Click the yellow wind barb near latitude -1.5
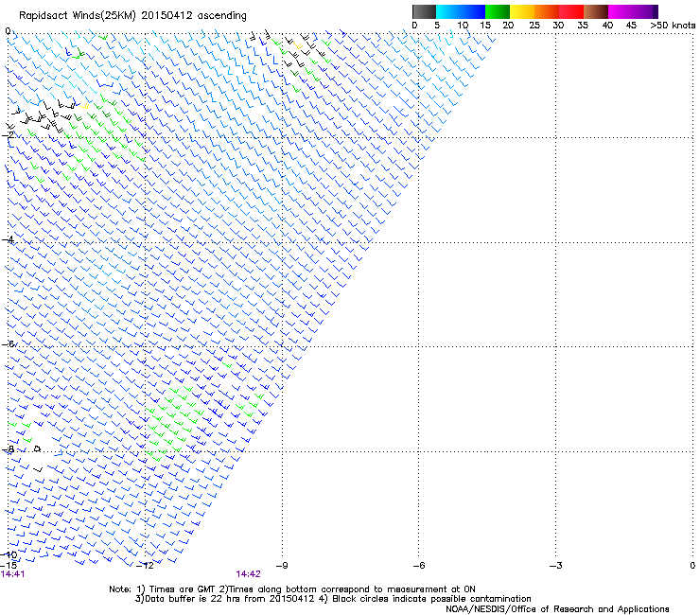Image resolution: width=700 pixels, height=615 pixels. 84,106
